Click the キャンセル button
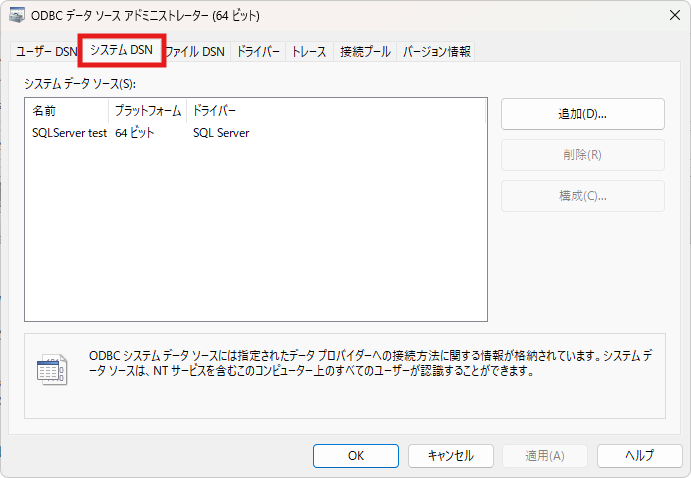 pos(451,456)
